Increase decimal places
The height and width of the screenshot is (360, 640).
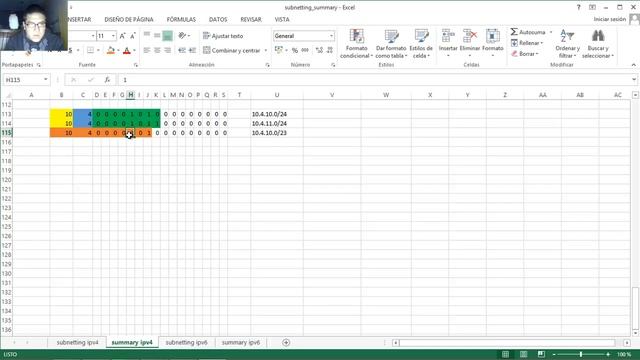tap(319, 50)
